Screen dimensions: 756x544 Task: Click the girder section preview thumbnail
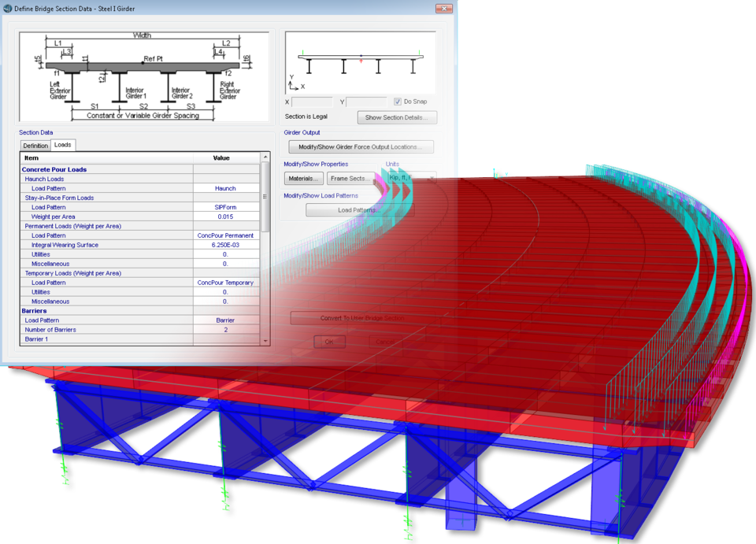point(360,63)
